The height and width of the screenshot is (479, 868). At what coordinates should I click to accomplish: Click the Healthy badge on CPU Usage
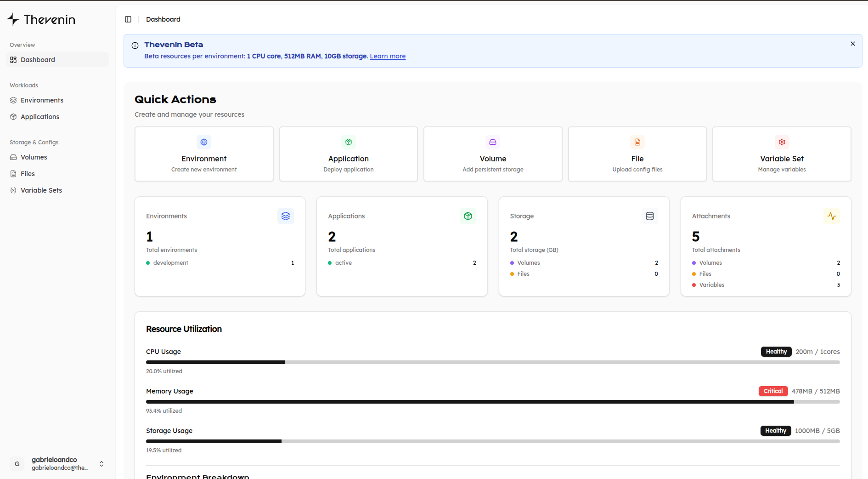tap(776, 352)
